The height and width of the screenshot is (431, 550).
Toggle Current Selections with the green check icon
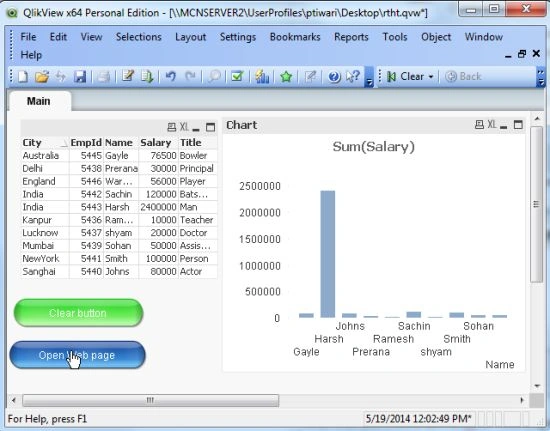(237, 76)
